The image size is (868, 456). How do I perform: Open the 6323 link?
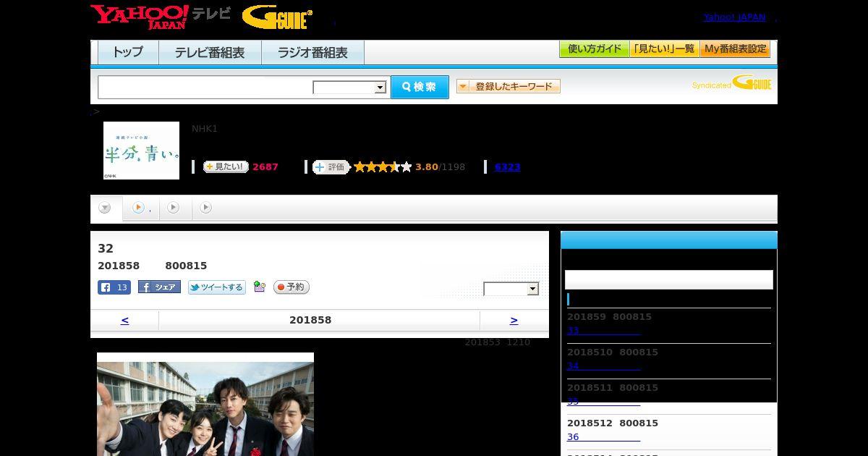pyautogui.click(x=508, y=167)
